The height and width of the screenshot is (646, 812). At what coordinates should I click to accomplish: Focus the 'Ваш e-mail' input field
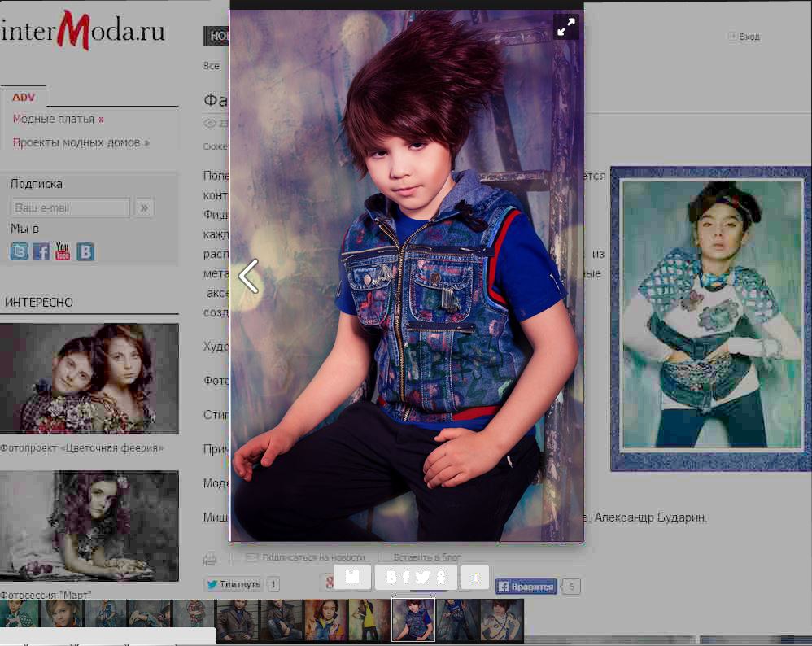coord(70,207)
